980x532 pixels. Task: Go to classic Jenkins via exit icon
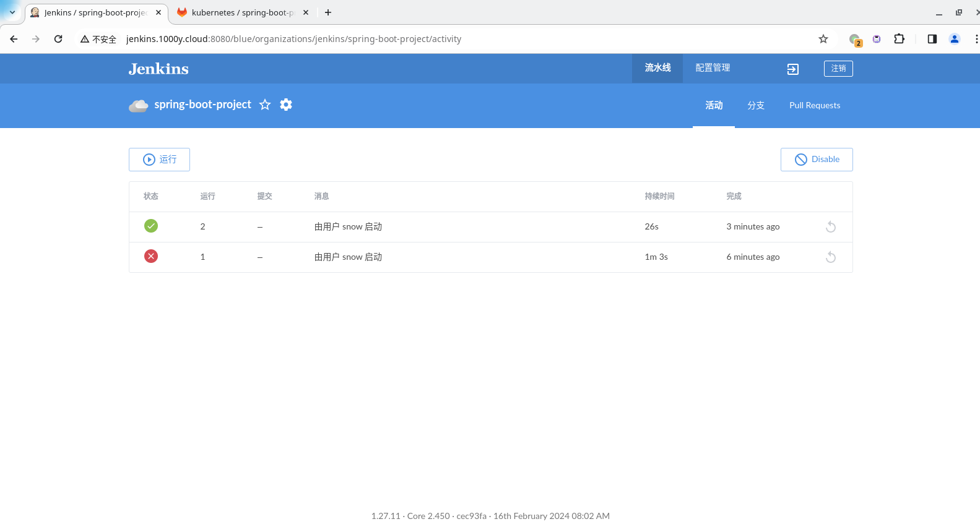pyautogui.click(x=793, y=69)
